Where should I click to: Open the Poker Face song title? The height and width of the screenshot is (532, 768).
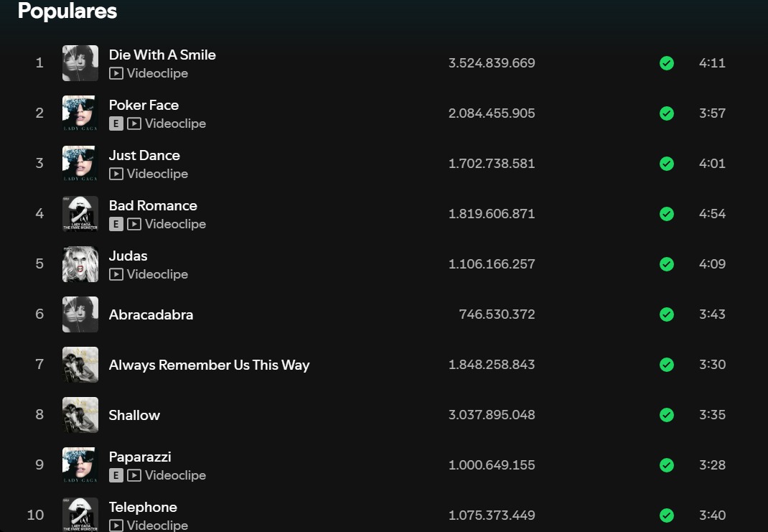[144, 105]
